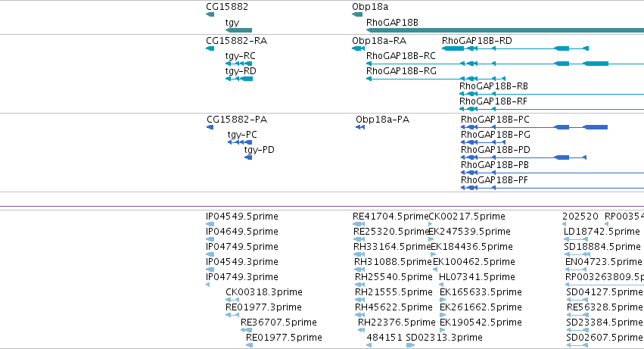Screen dimensions: 644x349
Task: Click the tgy gene label
Action: click(232, 23)
